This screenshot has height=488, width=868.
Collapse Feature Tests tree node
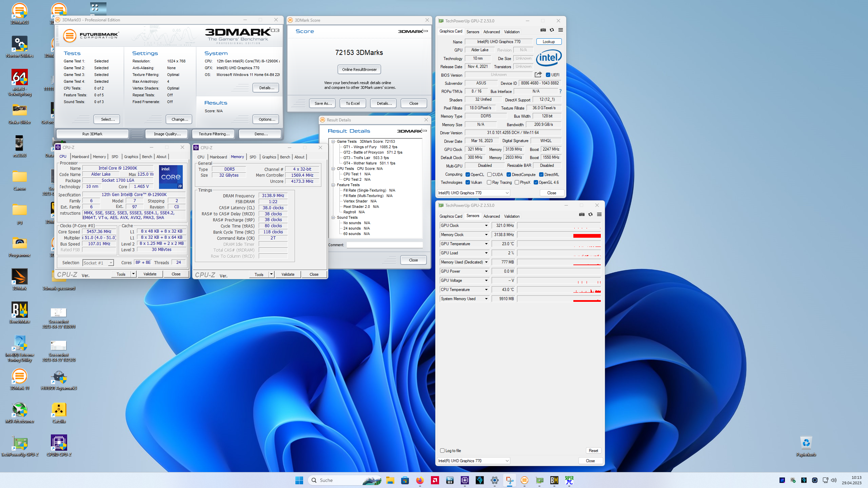[x=333, y=185]
